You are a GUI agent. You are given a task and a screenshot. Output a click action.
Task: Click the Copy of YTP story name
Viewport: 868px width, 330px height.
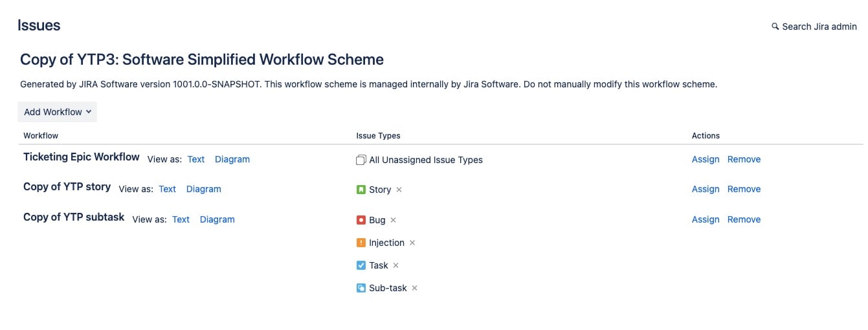pos(67,186)
